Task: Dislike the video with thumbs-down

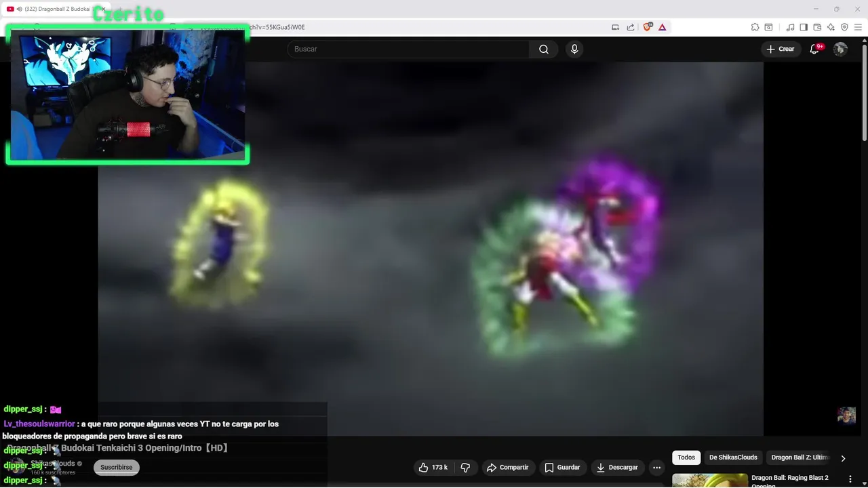Action: (x=465, y=467)
